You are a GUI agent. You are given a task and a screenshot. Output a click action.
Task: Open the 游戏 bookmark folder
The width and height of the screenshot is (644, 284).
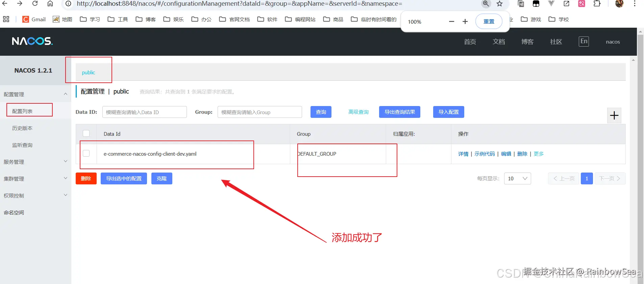pos(531,19)
